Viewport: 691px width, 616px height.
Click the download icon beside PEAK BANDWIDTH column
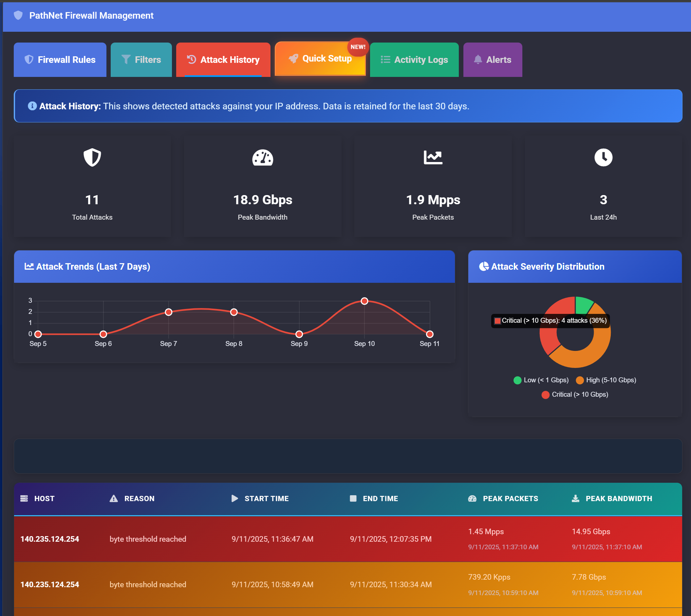[575, 498]
